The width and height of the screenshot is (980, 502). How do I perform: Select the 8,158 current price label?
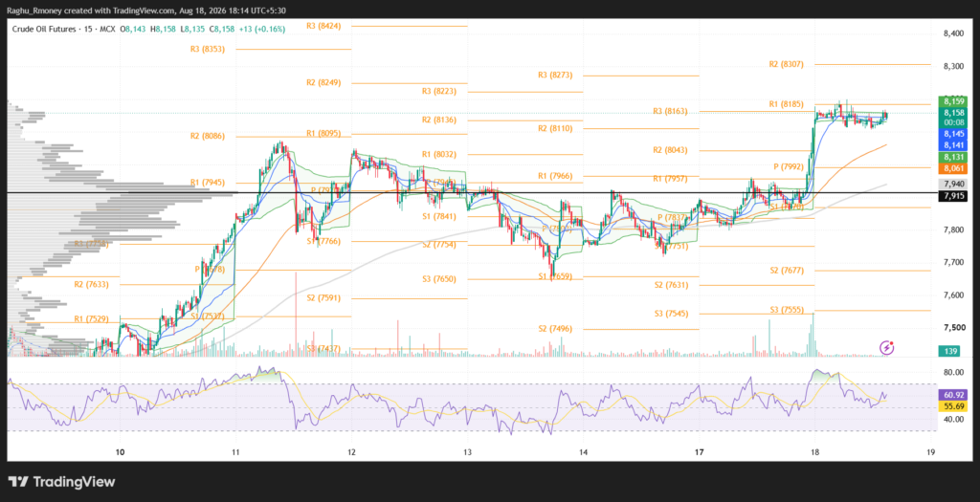[x=953, y=113]
